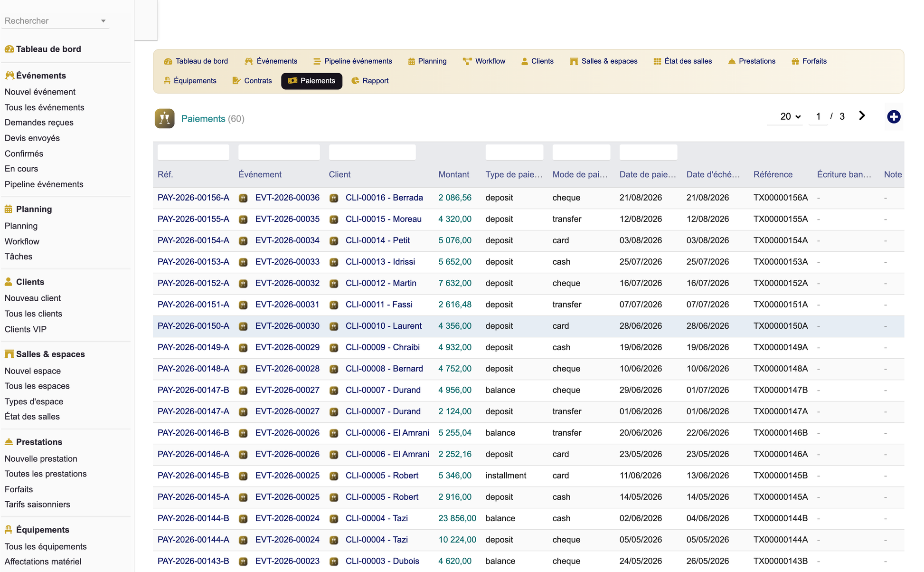
Task: Click the Paiements module wine glasses icon
Action: click(x=164, y=119)
